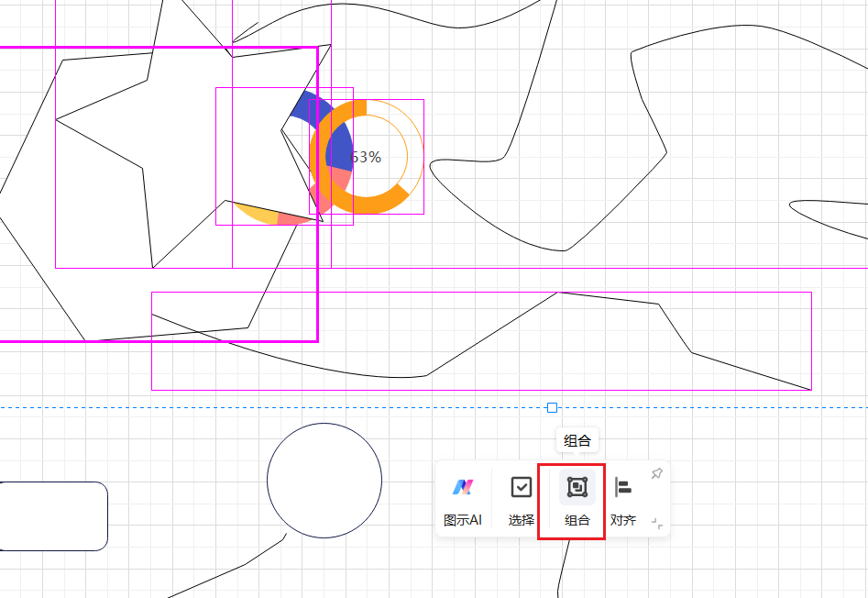The width and height of the screenshot is (868, 598).
Task: Click the square handle on the dashed guide line
Action: coord(552,407)
